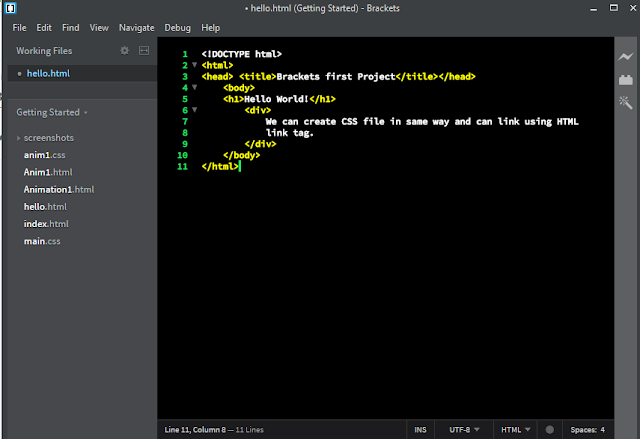
Task: Click the closing </html> tag
Action: pos(220,166)
